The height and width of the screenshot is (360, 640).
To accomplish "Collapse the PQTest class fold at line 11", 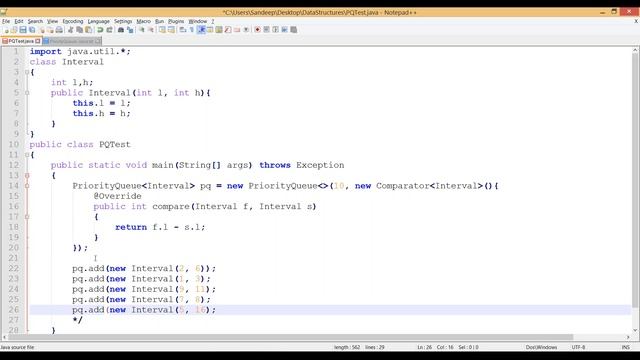I will (x=27, y=155).
